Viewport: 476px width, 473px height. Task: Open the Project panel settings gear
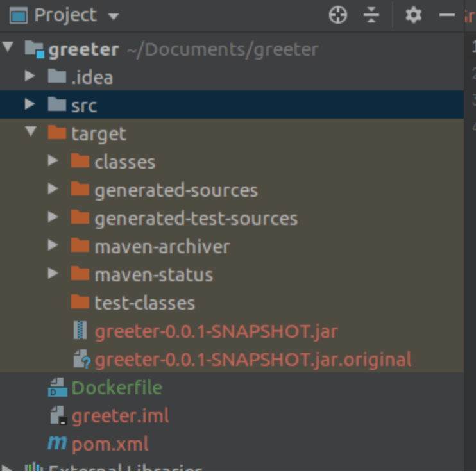(x=414, y=15)
